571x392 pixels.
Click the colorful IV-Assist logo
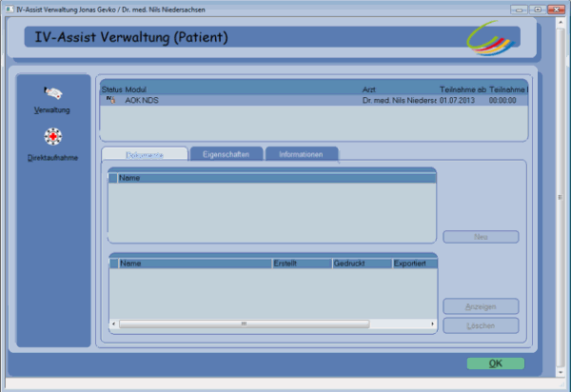coord(493,41)
